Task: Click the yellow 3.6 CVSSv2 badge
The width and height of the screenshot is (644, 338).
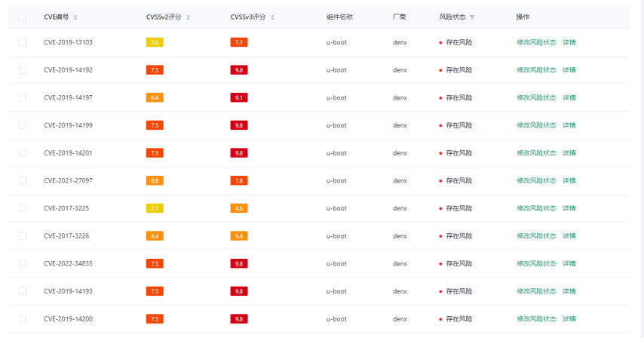Action: coord(155,42)
